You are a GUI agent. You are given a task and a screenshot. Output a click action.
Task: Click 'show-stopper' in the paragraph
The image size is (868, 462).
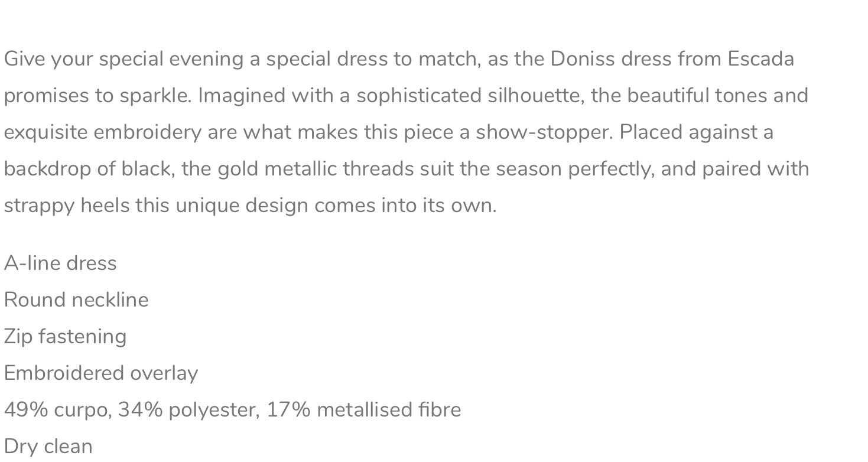544,132
